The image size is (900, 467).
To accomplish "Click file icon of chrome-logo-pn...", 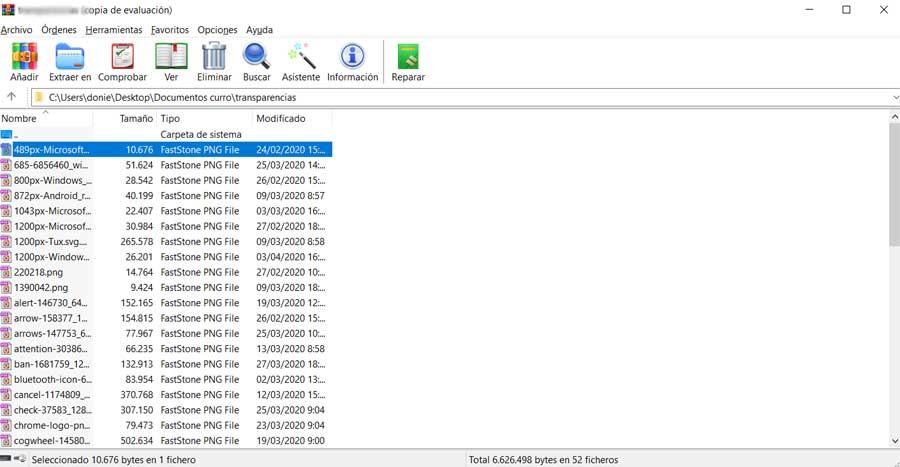I will point(6,426).
